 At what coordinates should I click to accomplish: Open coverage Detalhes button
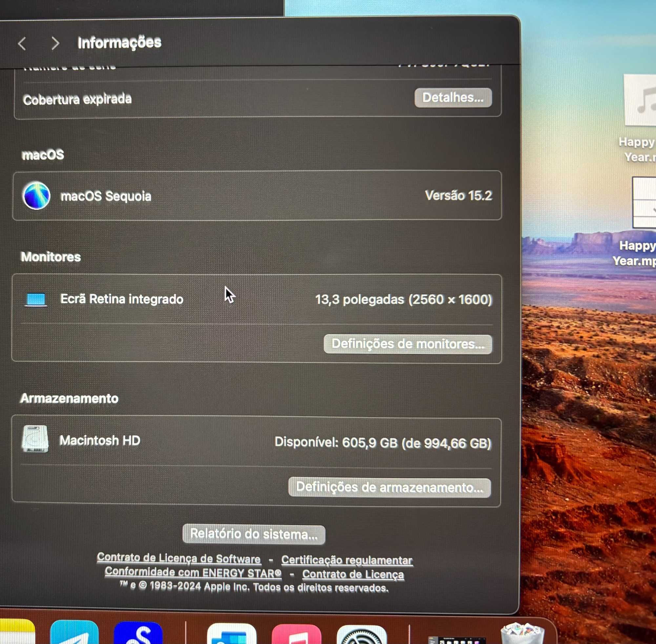[453, 98]
